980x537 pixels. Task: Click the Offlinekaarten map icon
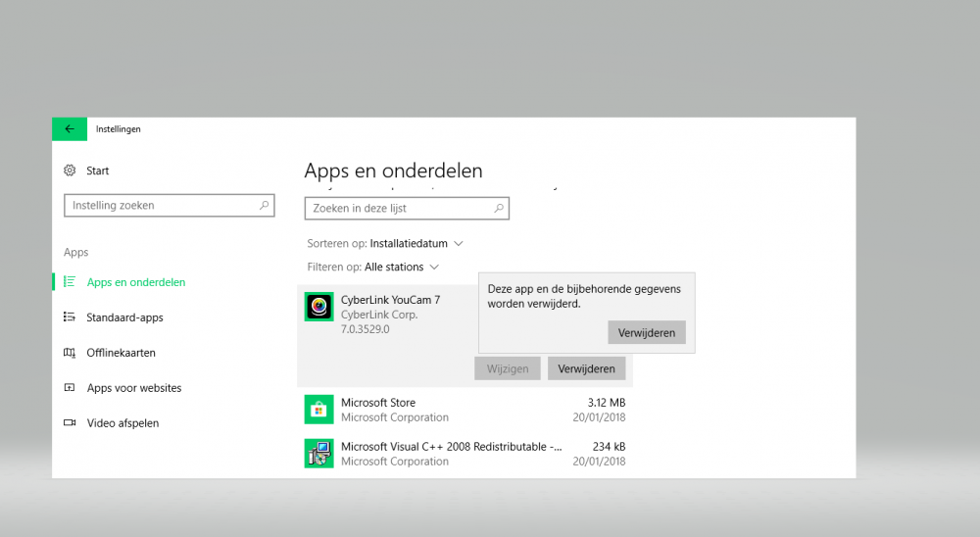(x=70, y=353)
